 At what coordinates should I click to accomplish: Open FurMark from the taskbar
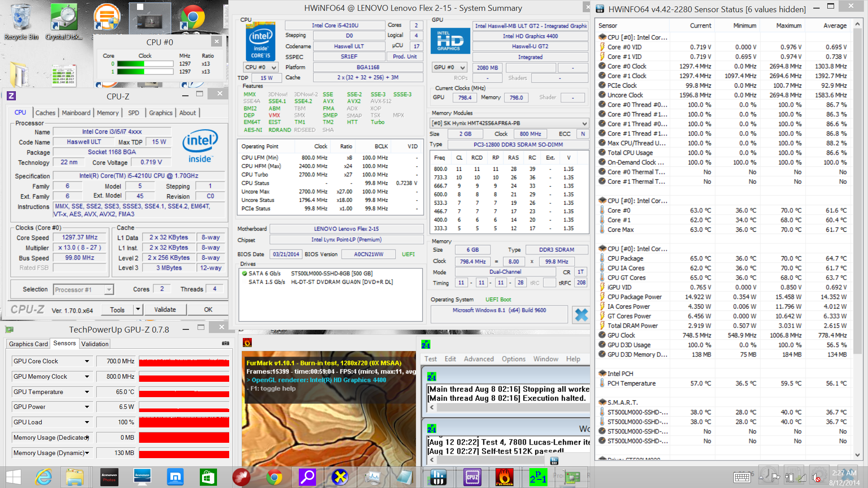pyautogui.click(x=504, y=477)
